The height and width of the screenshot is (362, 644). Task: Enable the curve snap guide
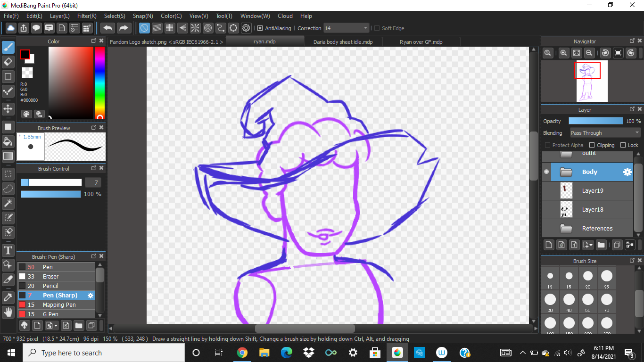221,28
